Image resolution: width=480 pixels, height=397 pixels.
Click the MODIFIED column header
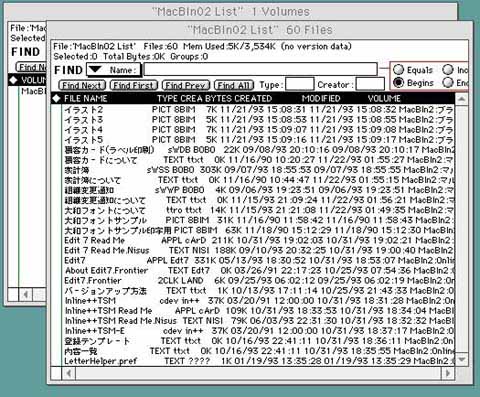click(321, 98)
